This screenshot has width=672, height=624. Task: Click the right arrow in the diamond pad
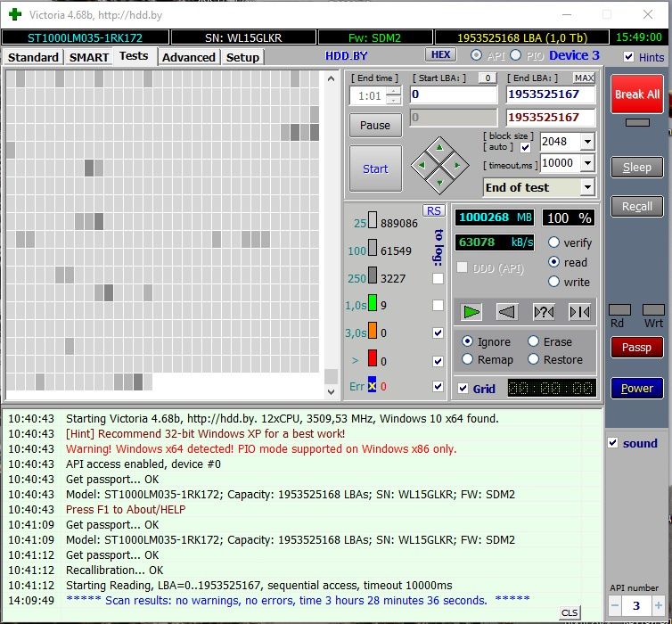[x=456, y=165]
